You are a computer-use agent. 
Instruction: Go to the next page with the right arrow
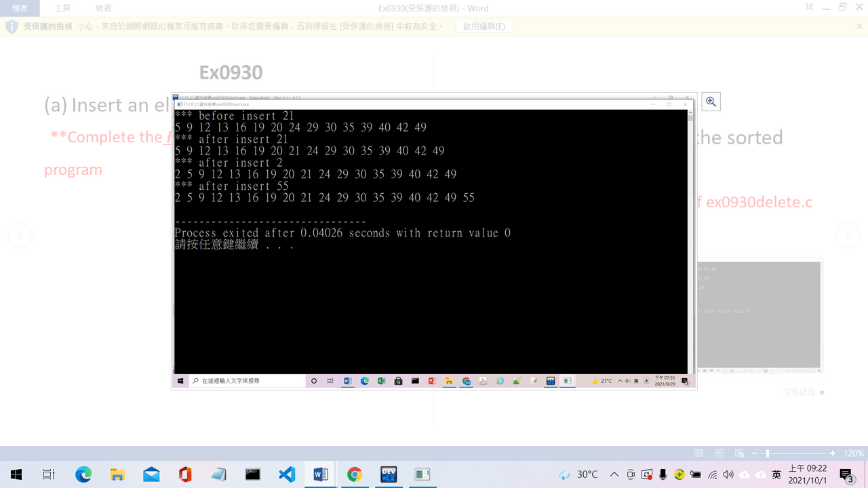(848, 235)
